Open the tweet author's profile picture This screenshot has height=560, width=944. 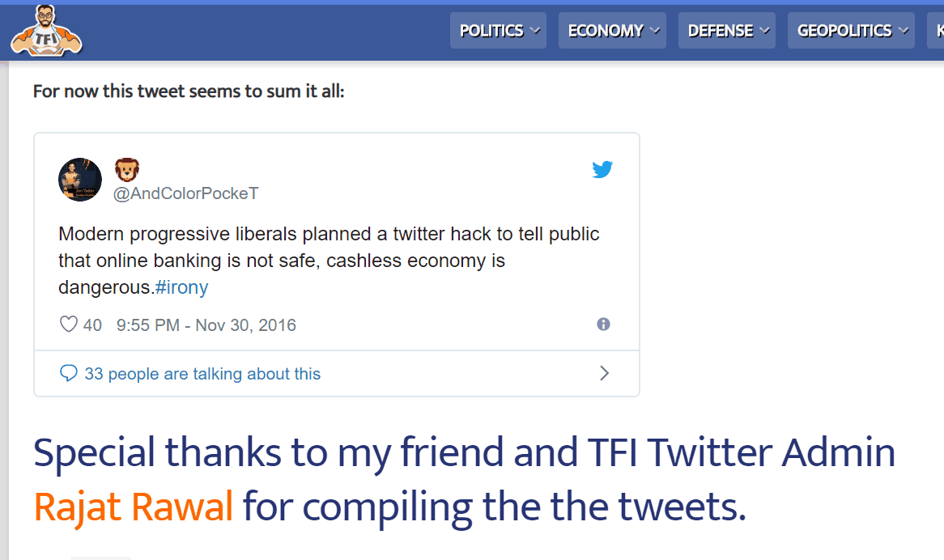[80, 180]
